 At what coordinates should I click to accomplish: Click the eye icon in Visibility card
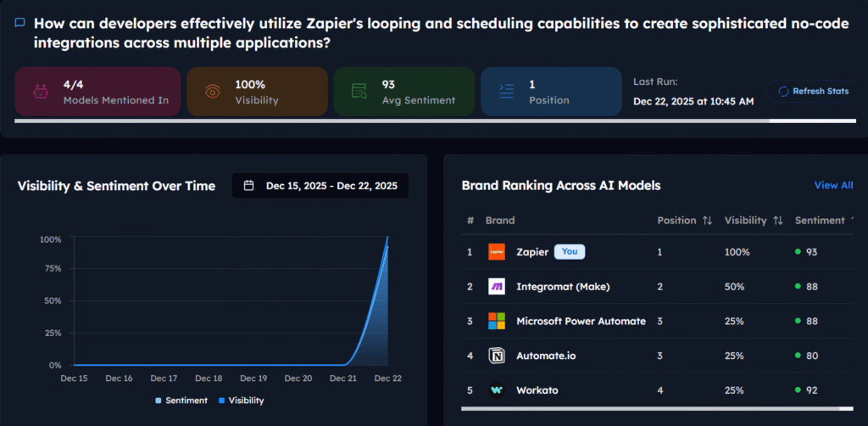point(213,92)
